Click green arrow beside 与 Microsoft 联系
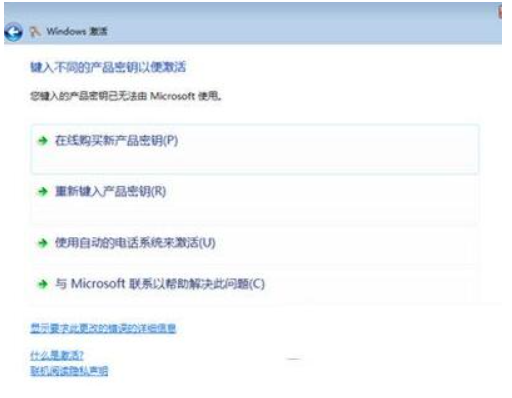 43,284
